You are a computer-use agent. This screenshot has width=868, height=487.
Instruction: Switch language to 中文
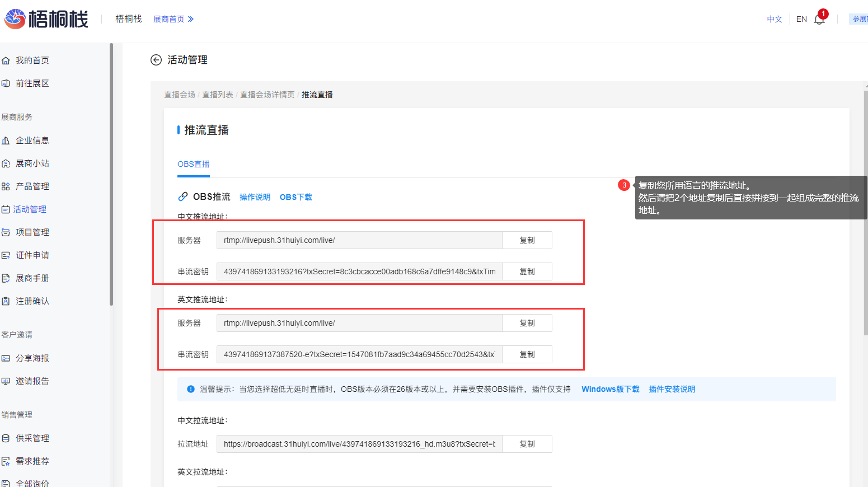[775, 19]
